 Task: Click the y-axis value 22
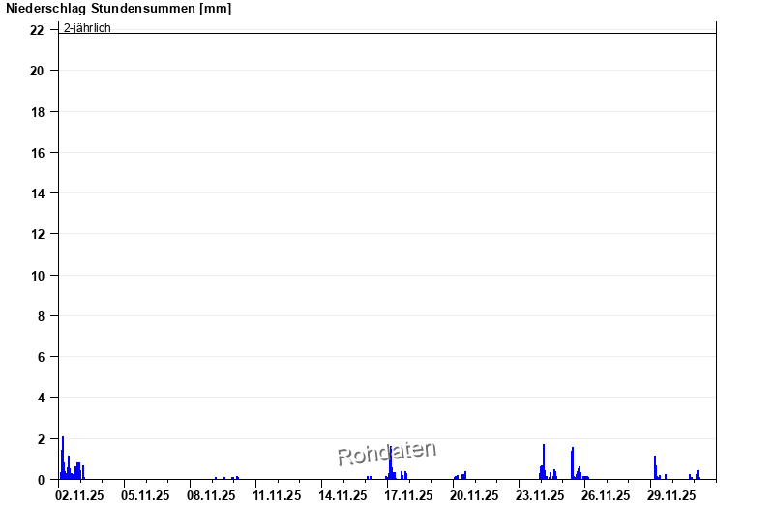point(37,30)
